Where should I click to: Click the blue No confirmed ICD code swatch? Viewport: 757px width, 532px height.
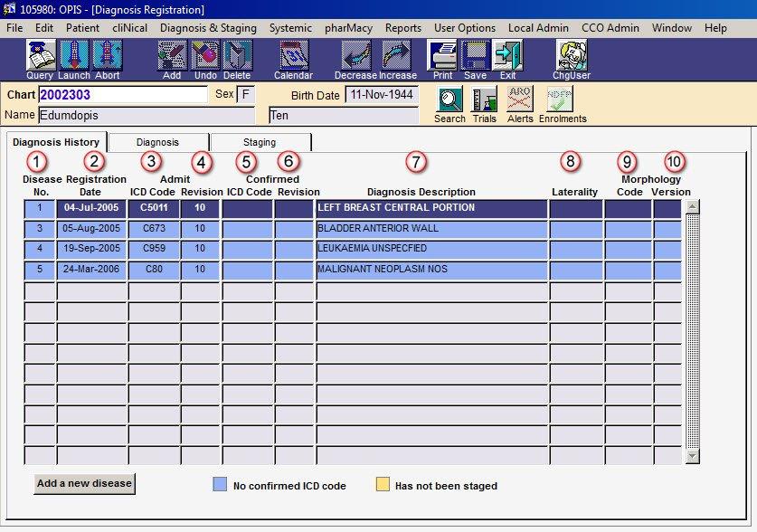point(220,484)
